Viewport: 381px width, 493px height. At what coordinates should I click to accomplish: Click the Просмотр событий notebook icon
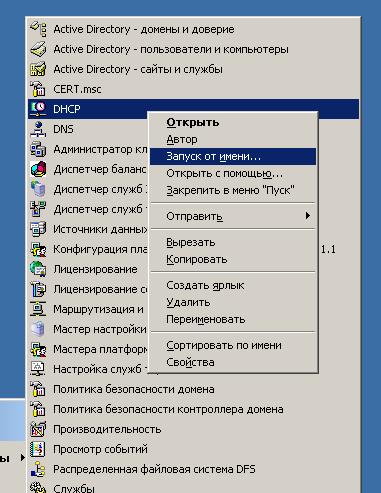click(x=38, y=449)
